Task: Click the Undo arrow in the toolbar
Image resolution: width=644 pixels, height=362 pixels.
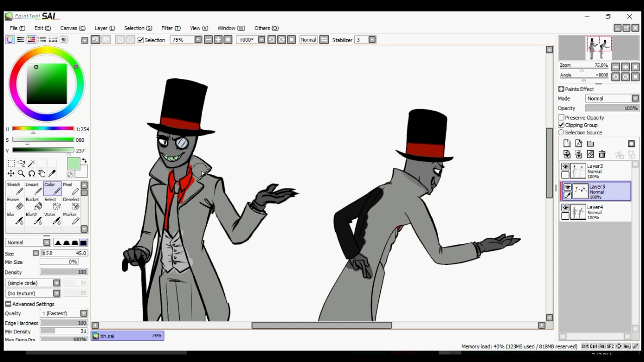Action: tap(96, 40)
